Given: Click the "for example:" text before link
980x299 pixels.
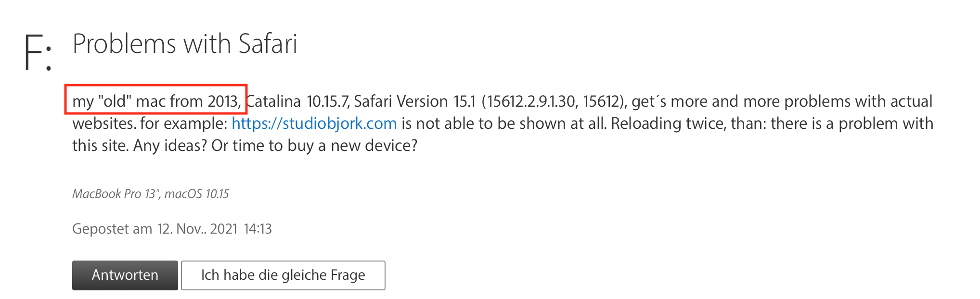Looking at the screenshot, I should 183,124.
